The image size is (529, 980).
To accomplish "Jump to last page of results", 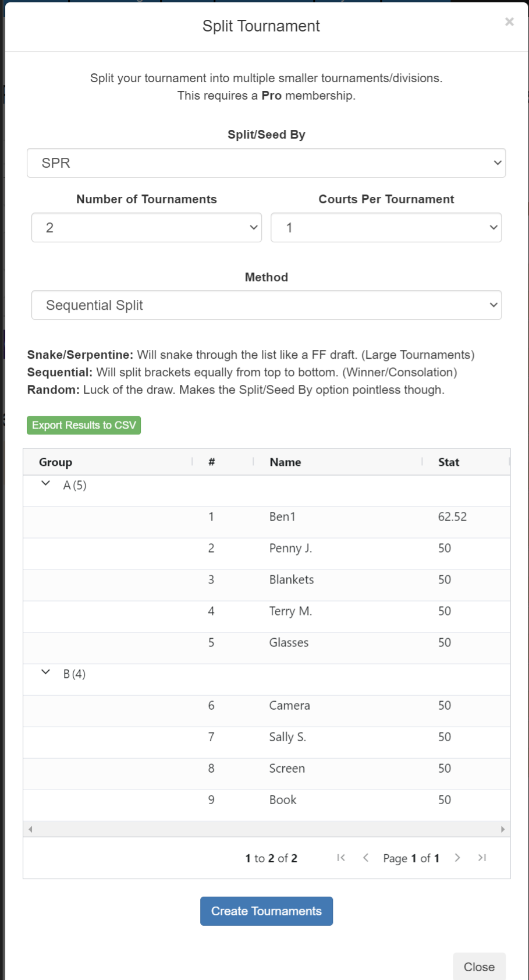I will click(482, 858).
